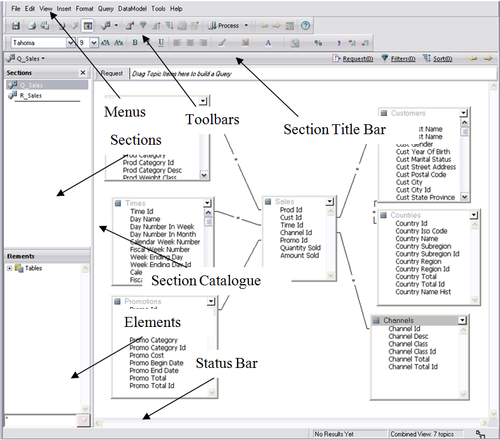
Task: Click the Channels topic dropdown arrow
Action: (x=462, y=320)
